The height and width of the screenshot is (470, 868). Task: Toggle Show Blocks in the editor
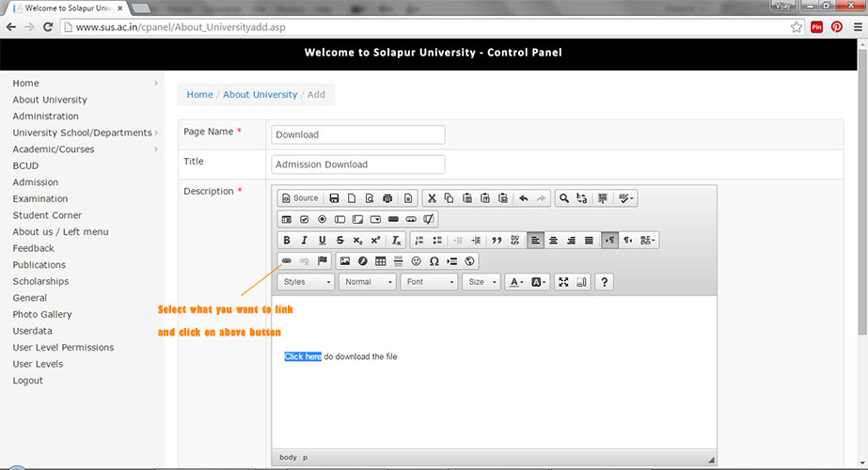pos(581,282)
